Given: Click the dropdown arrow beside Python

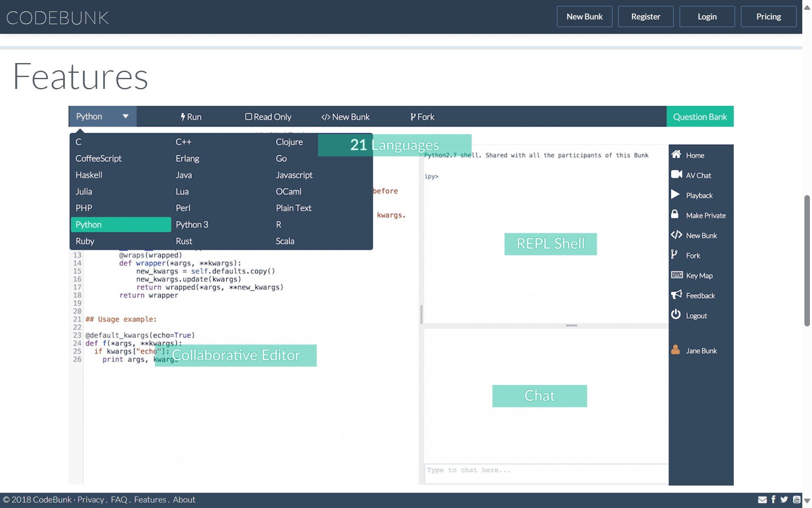Looking at the screenshot, I should tap(126, 116).
